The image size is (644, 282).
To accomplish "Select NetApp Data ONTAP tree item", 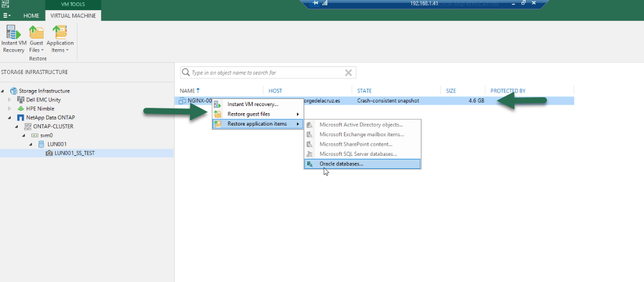I will tap(50, 117).
